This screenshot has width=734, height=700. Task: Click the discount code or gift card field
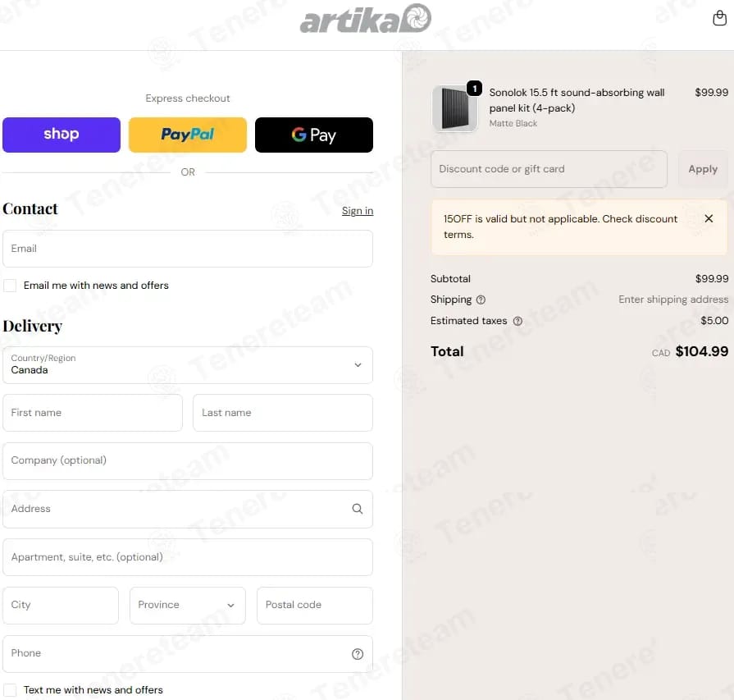549,169
